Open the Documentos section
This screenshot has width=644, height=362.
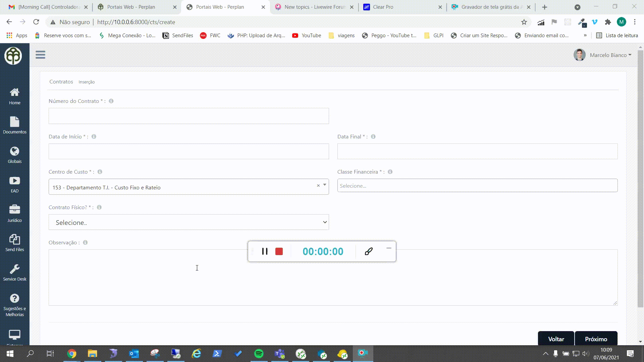(14, 125)
